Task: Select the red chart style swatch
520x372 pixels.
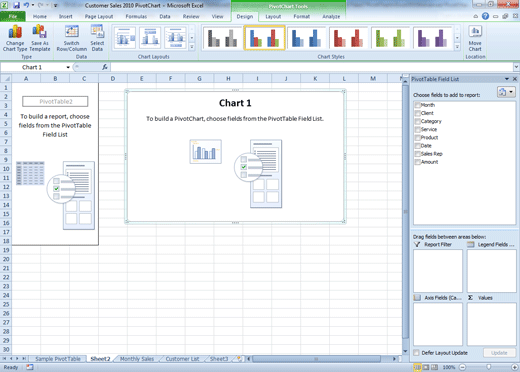Action: [348, 38]
